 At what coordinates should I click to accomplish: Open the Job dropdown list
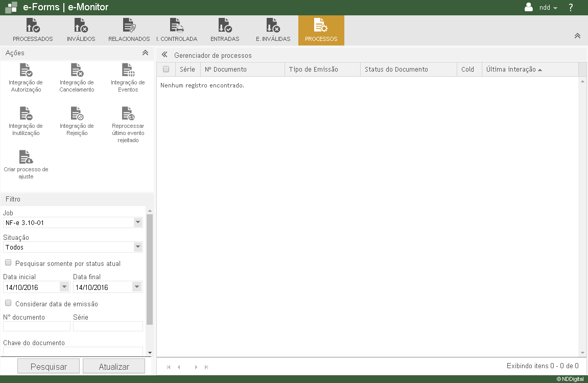tap(137, 222)
